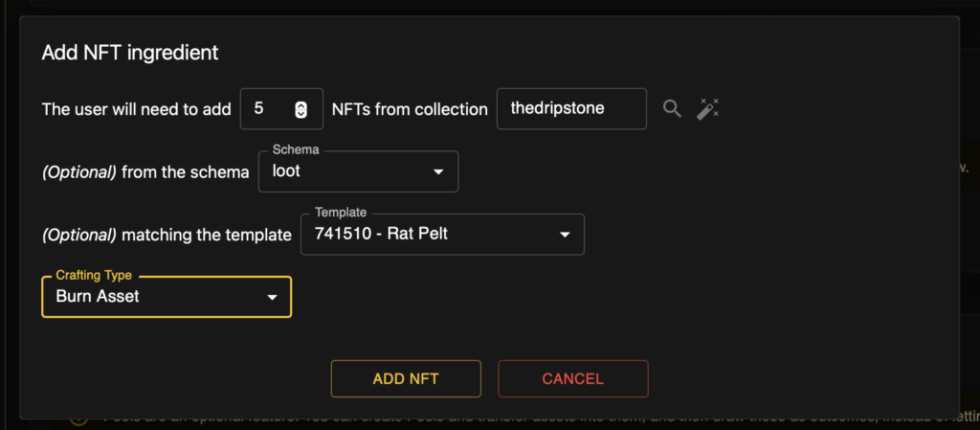Image resolution: width=980 pixels, height=430 pixels.
Task: Click the Schema floating field label
Action: click(x=296, y=150)
